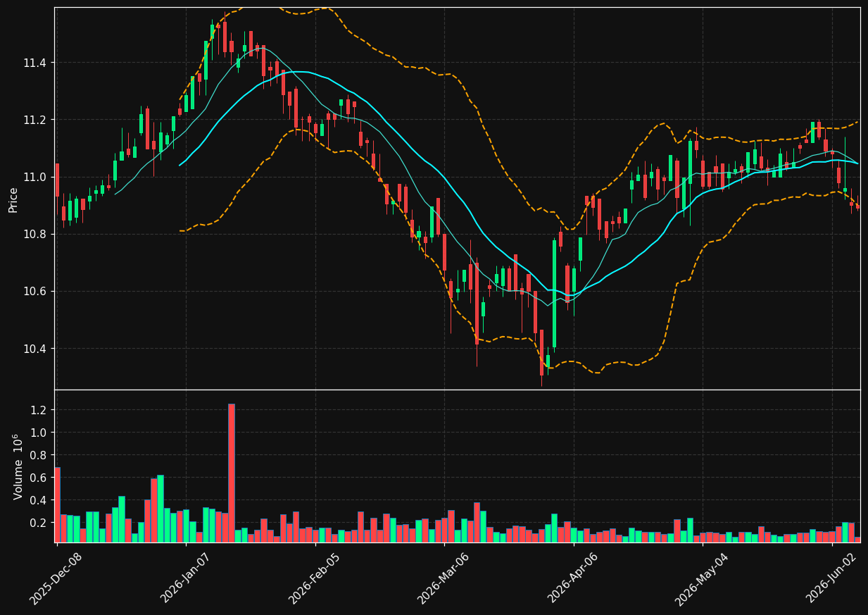Click the 2026-Apr-06 date label
This screenshot has height=615, width=868.
pyautogui.click(x=574, y=578)
